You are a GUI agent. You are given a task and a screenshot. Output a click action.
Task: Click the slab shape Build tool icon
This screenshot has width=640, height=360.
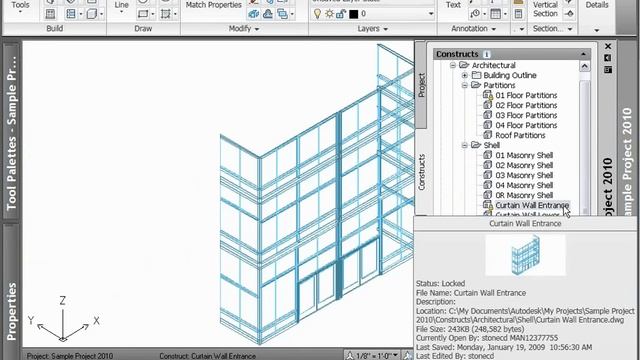(x=92, y=14)
